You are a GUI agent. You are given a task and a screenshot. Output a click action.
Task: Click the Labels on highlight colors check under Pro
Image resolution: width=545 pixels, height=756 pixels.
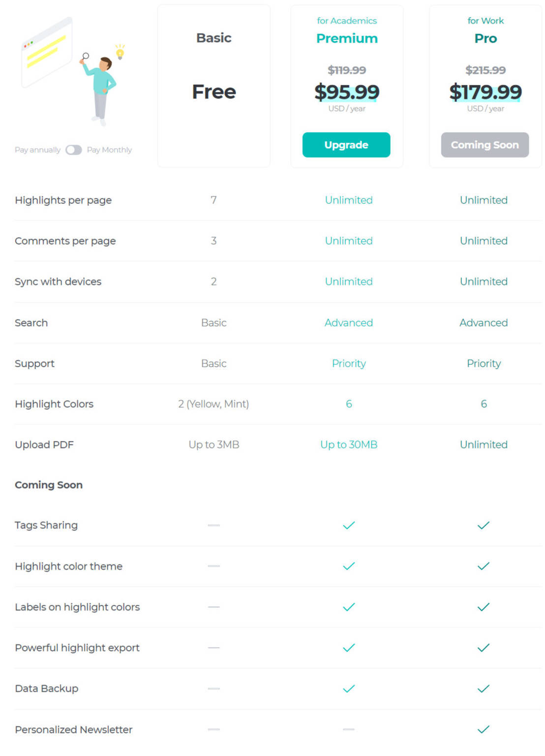[484, 606]
